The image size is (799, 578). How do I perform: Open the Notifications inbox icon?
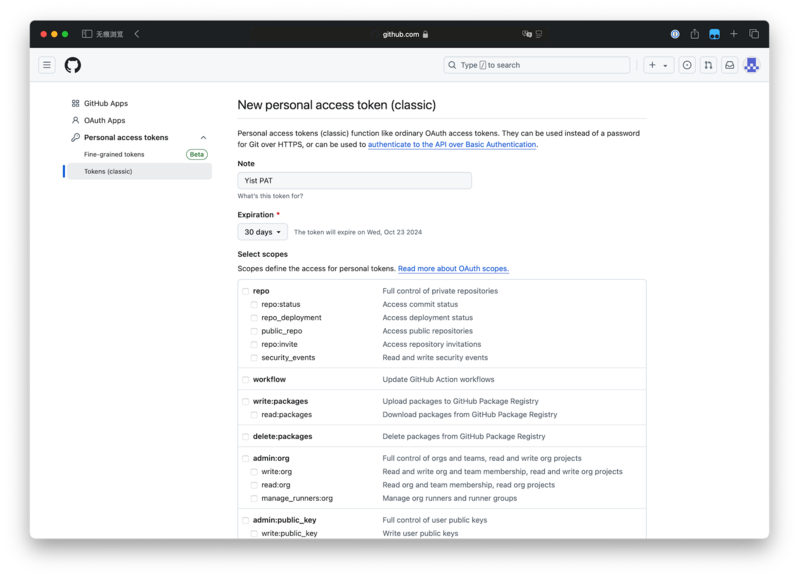click(x=729, y=65)
